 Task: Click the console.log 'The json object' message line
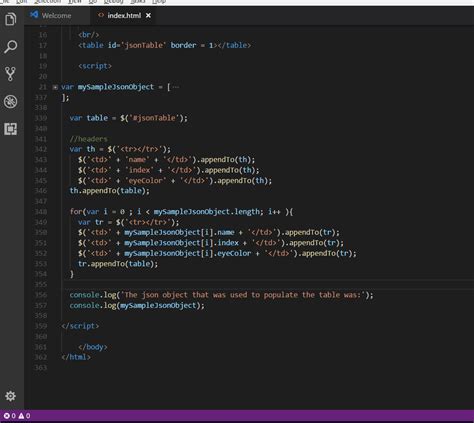[221, 295]
